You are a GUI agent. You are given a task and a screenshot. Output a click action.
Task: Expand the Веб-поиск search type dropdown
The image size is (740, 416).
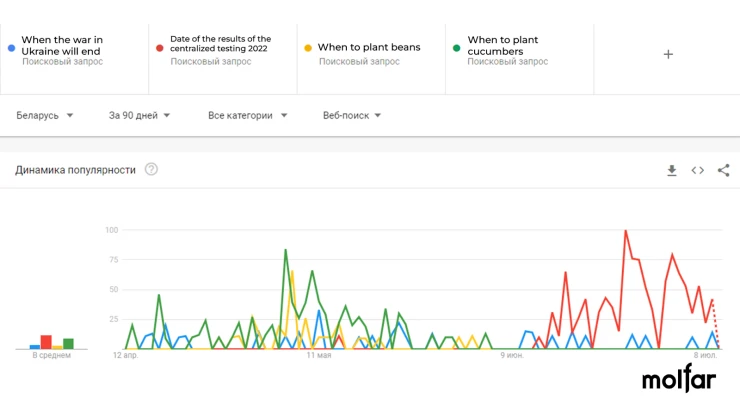352,115
